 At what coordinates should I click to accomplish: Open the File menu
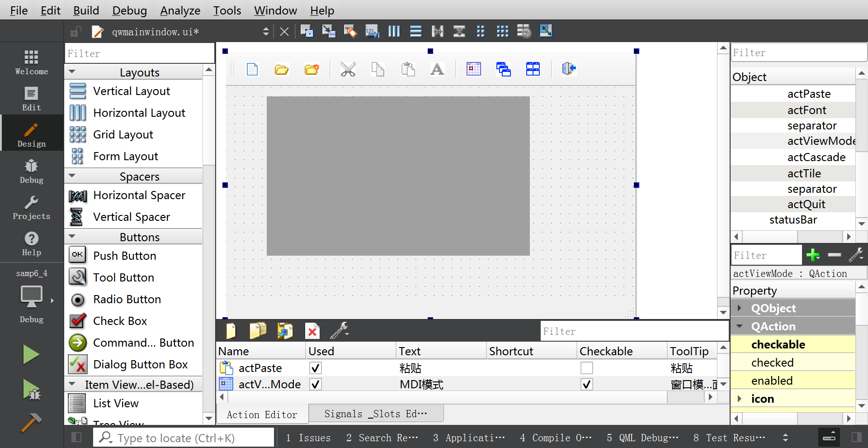[19, 10]
